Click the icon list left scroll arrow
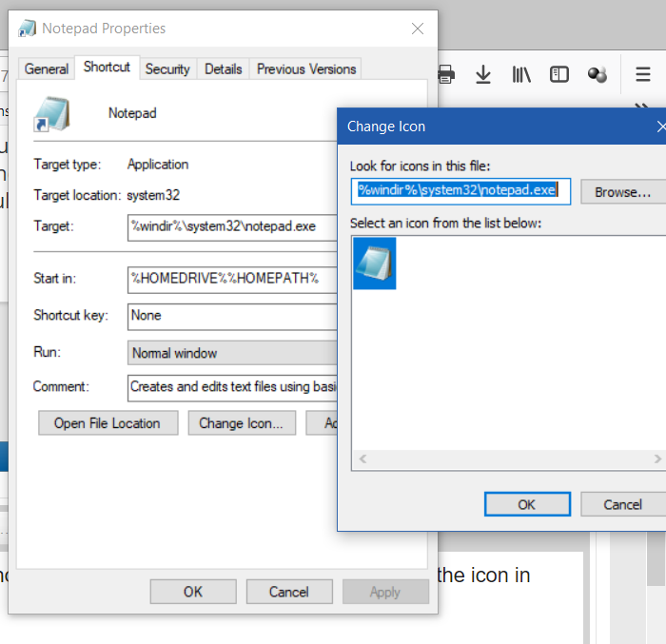 (x=362, y=459)
